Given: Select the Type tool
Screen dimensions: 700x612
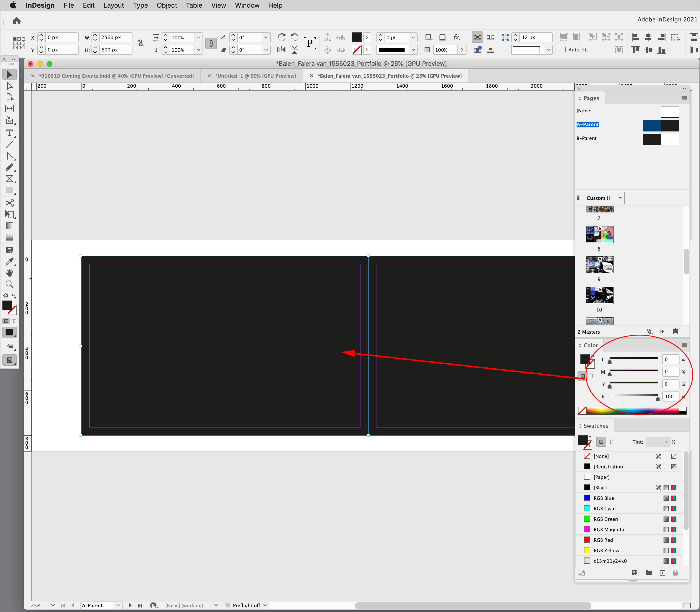Looking at the screenshot, I should tap(9, 133).
